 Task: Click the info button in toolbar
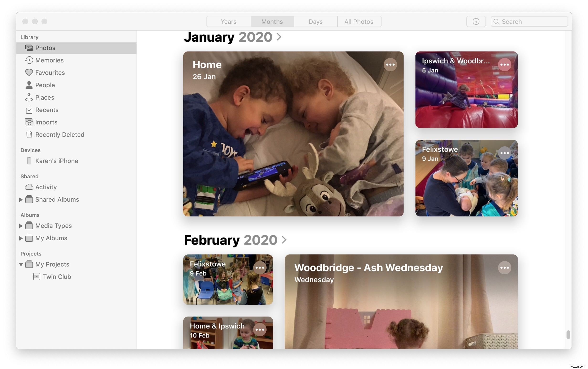pyautogui.click(x=475, y=21)
